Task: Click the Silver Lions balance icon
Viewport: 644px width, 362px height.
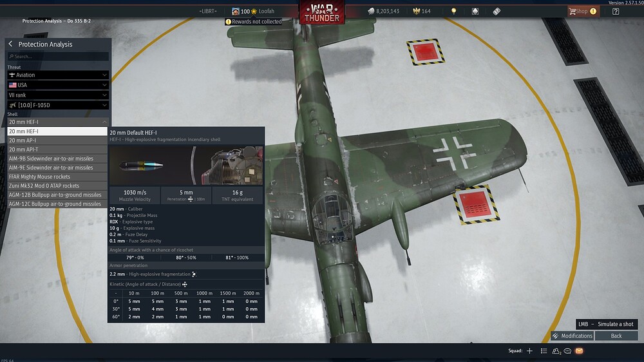Action: click(371, 11)
